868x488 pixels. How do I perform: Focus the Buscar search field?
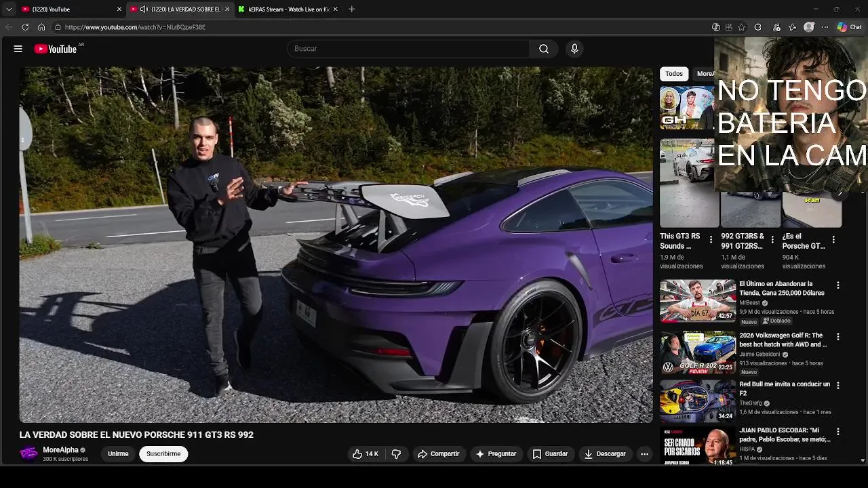click(408, 49)
